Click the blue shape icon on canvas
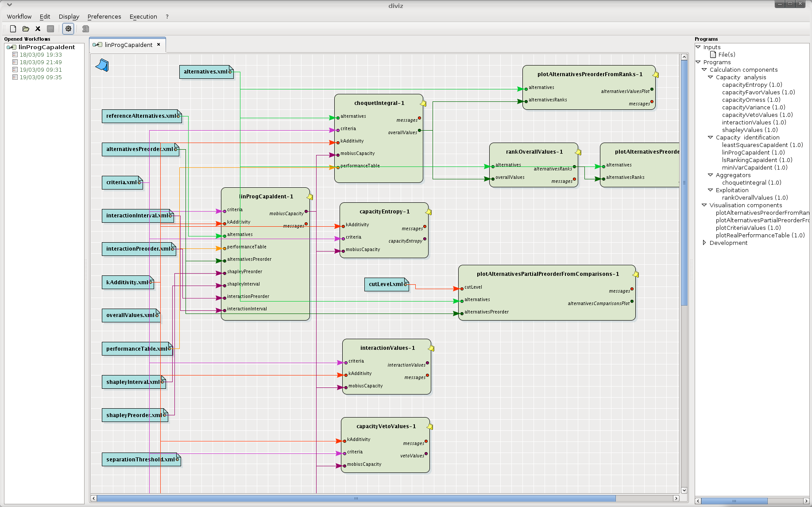The width and height of the screenshot is (812, 507). click(x=102, y=66)
